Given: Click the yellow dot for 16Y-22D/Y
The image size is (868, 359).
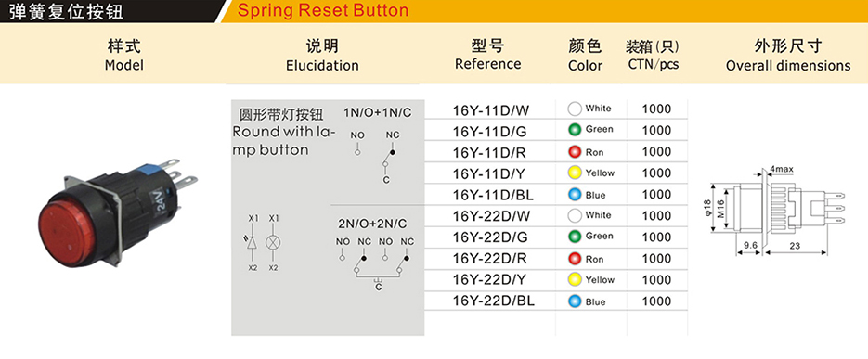Looking at the screenshot, I should 575,279.
